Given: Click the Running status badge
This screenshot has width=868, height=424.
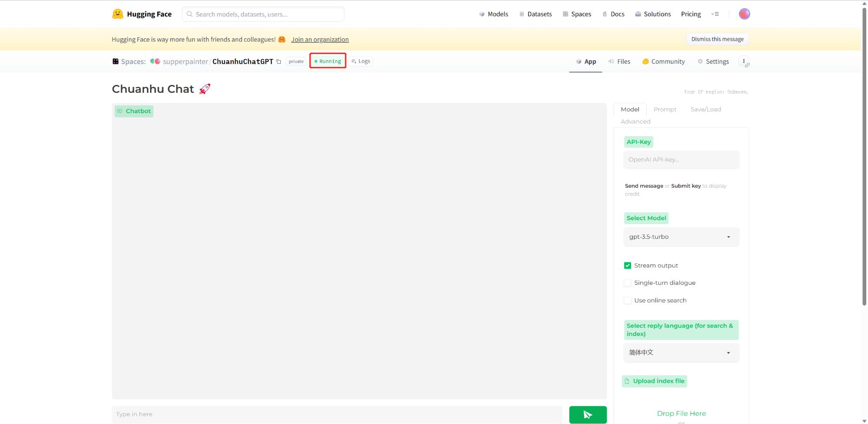Looking at the screenshot, I should [328, 61].
